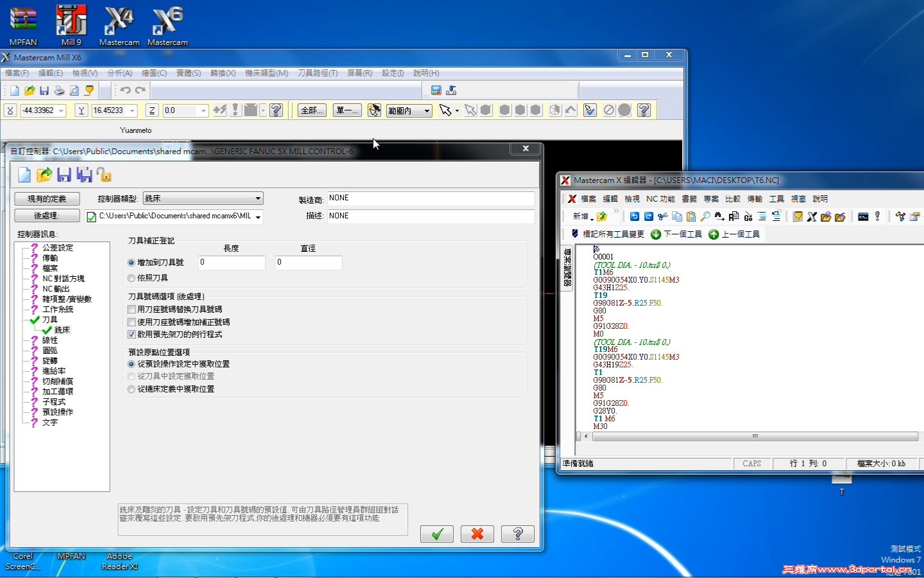The height and width of the screenshot is (578, 924).
Task: Open the 檔案 menu in the editor window
Action: click(x=588, y=199)
